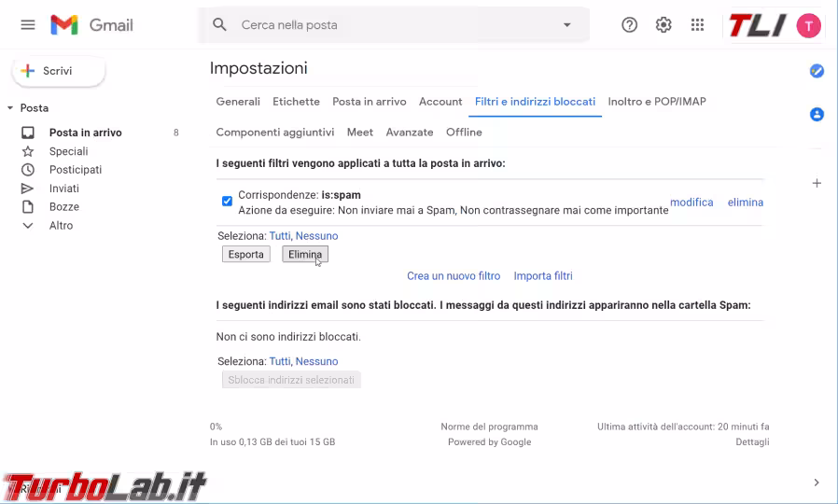Add a side panel add-on with plus icon

point(817,183)
